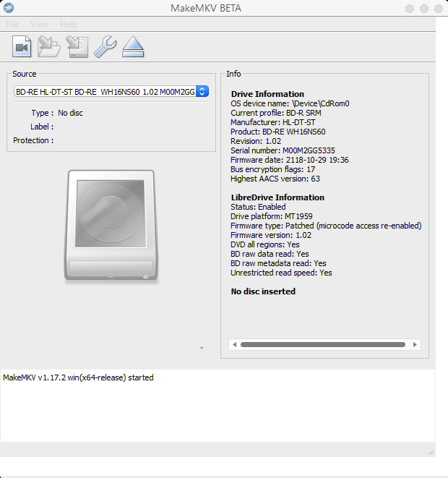Click the 'No disc inserted' text
The width and height of the screenshot is (448, 478).
tap(263, 291)
